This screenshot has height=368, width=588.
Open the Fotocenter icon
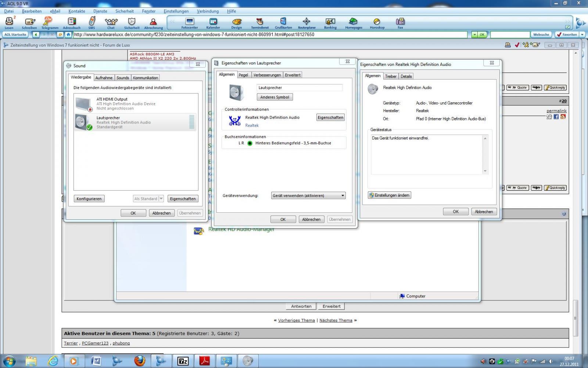pos(190,23)
